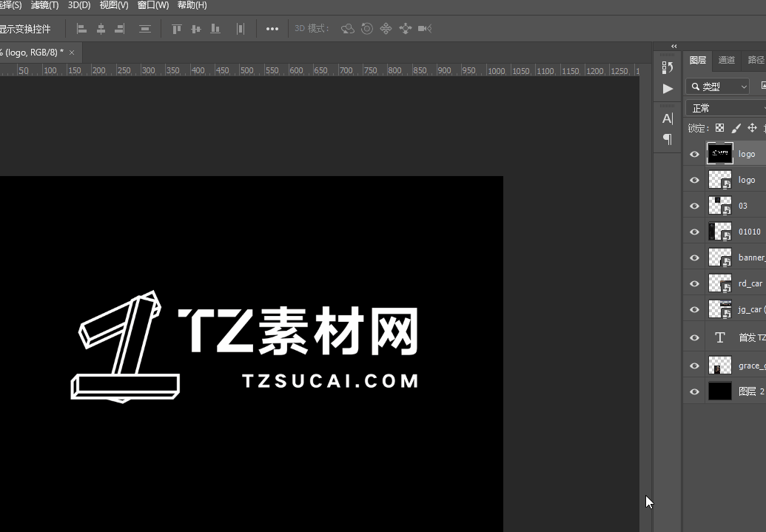Click align bottom edges icon
This screenshot has height=532, width=766.
pos(215,29)
